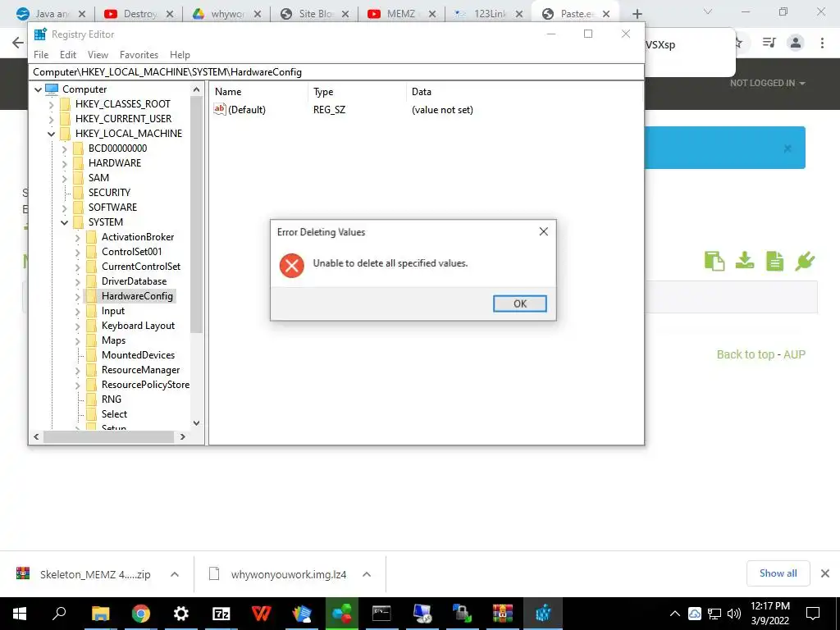This screenshot has height=630, width=840.
Task: Expand the SOFTWARE key
Action: (x=65, y=208)
